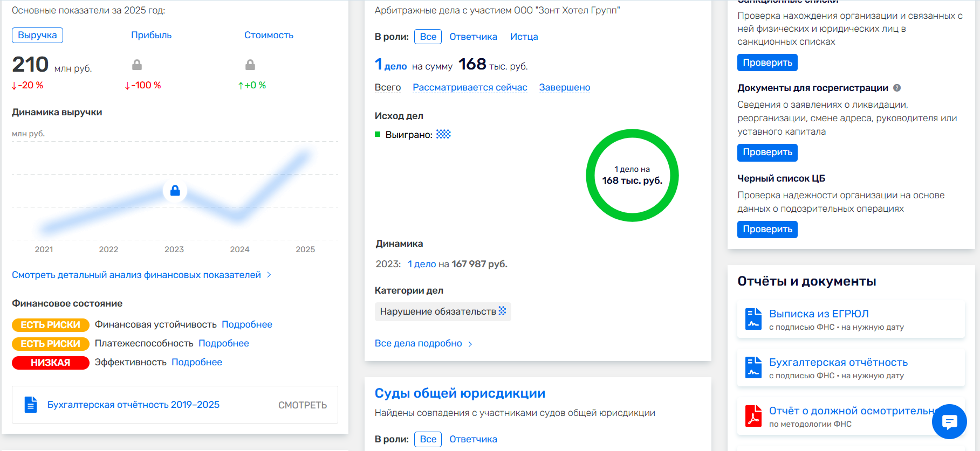The image size is (980, 451).
Task: Click the Отчёты и документы heading
Action: [x=806, y=281]
